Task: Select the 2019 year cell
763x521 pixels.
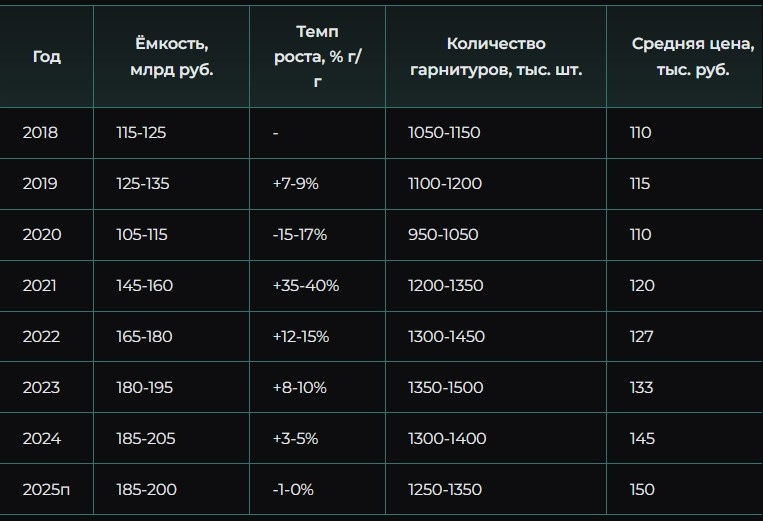Action: coord(40,184)
